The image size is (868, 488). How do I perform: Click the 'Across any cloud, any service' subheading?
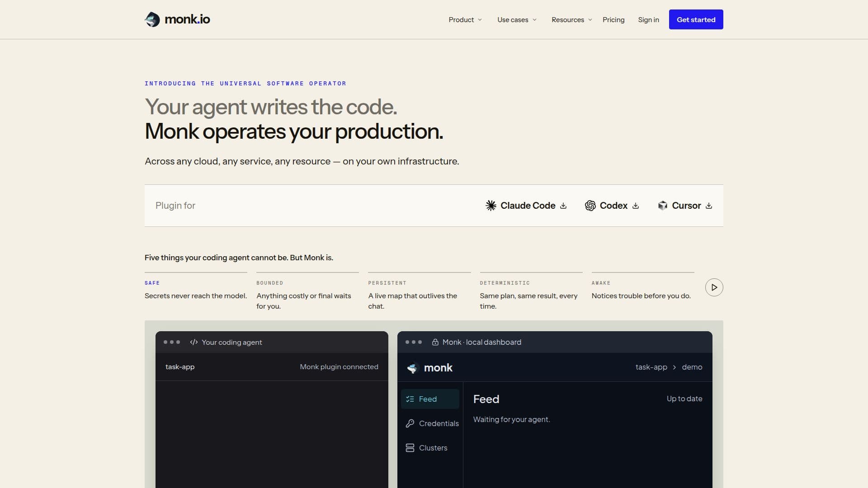pos(302,161)
